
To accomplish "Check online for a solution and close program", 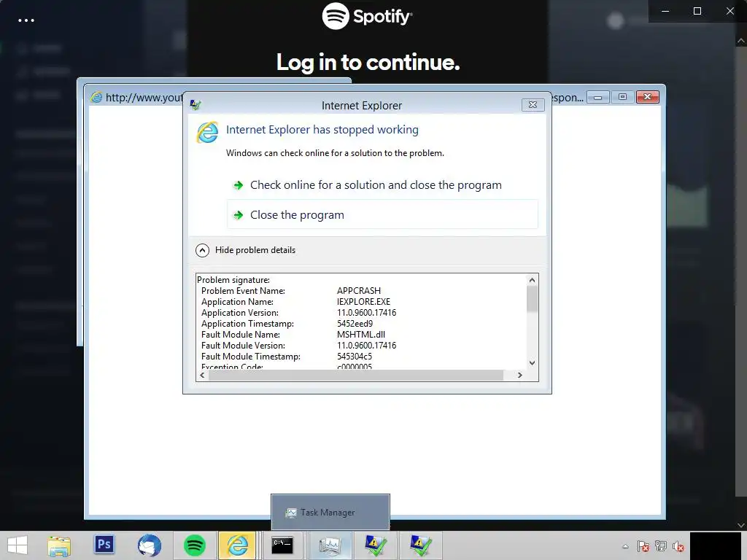I will pos(376,184).
